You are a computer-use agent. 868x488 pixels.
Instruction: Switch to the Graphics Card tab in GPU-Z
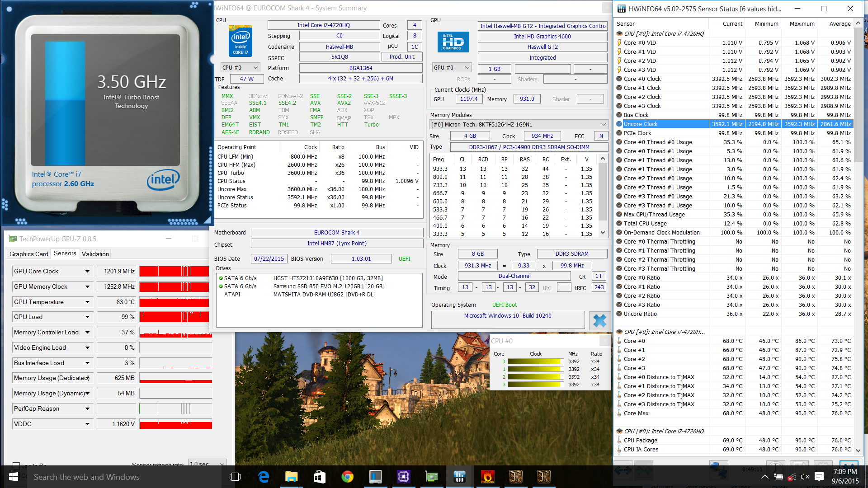29,254
